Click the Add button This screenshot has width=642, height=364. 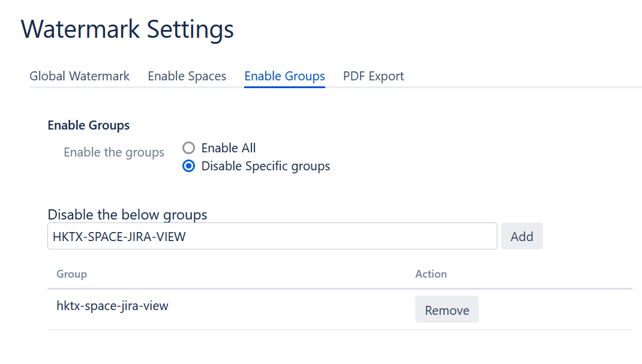point(521,236)
